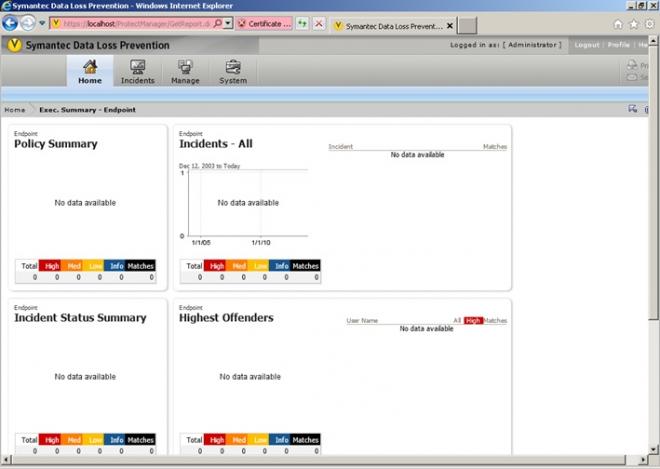The width and height of the screenshot is (660, 469).
Task: Click Info swatch in Policy Summary
Action: [115, 266]
